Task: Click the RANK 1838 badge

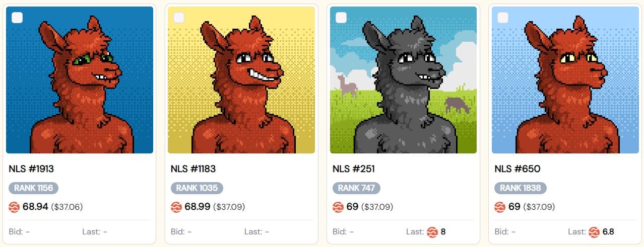Action: pyautogui.click(x=521, y=188)
